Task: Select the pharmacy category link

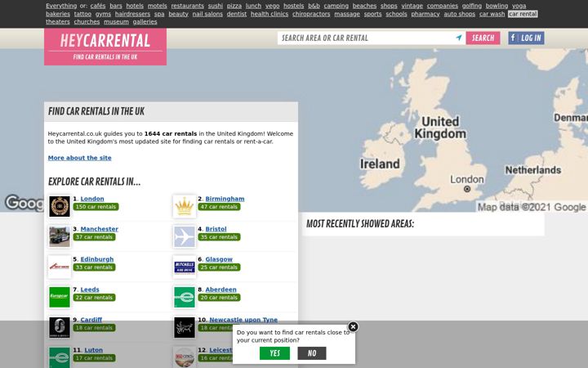Action: tap(425, 14)
